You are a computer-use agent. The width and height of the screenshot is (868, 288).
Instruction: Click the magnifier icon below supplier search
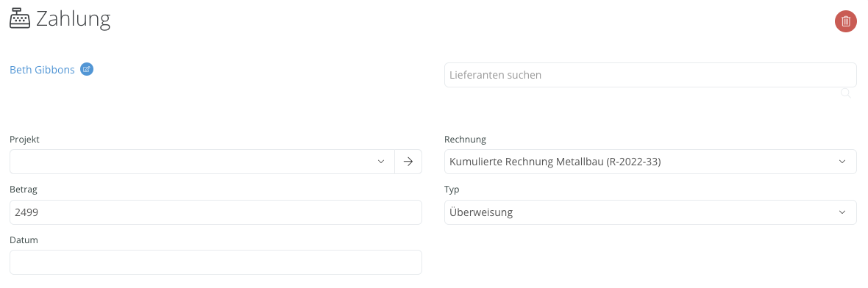coord(845,93)
